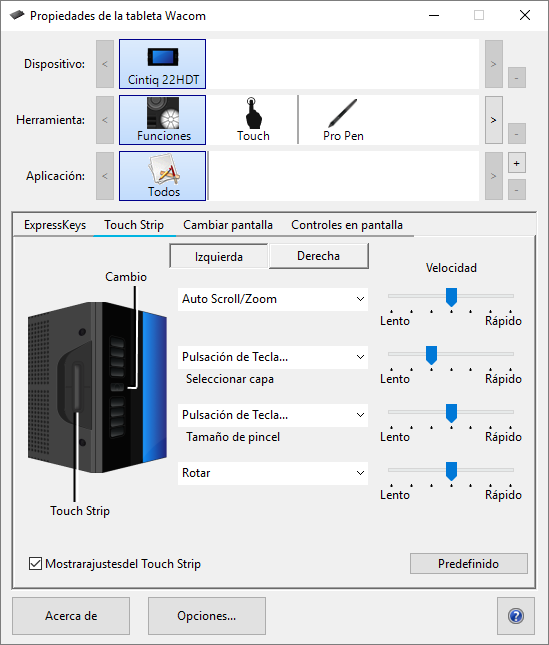Click the Tamaño de pincel label
The image size is (549, 645).
click(x=233, y=437)
